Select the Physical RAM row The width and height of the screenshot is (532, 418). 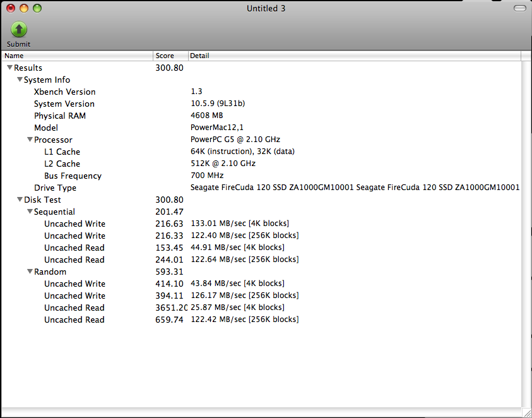click(x=261, y=116)
